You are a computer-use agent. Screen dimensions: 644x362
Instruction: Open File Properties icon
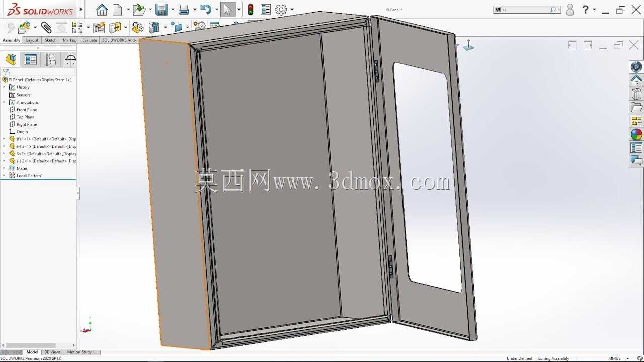click(266, 9)
